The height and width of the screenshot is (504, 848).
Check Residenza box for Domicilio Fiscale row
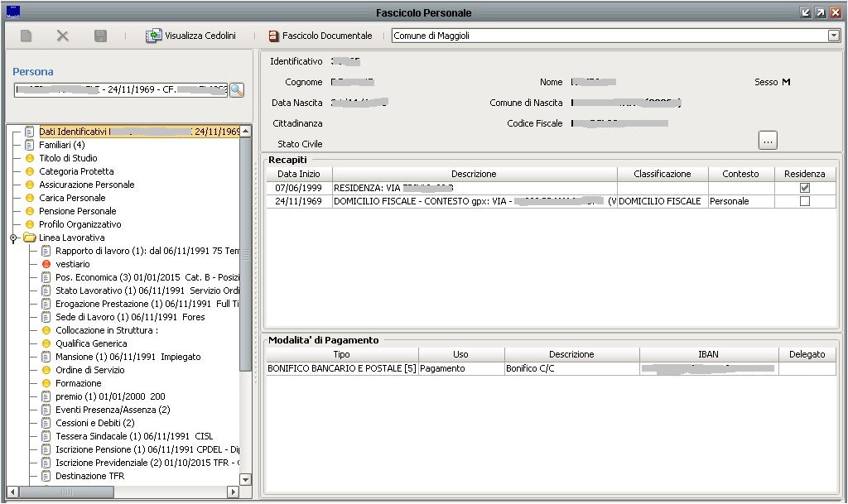tap(804, 201)
